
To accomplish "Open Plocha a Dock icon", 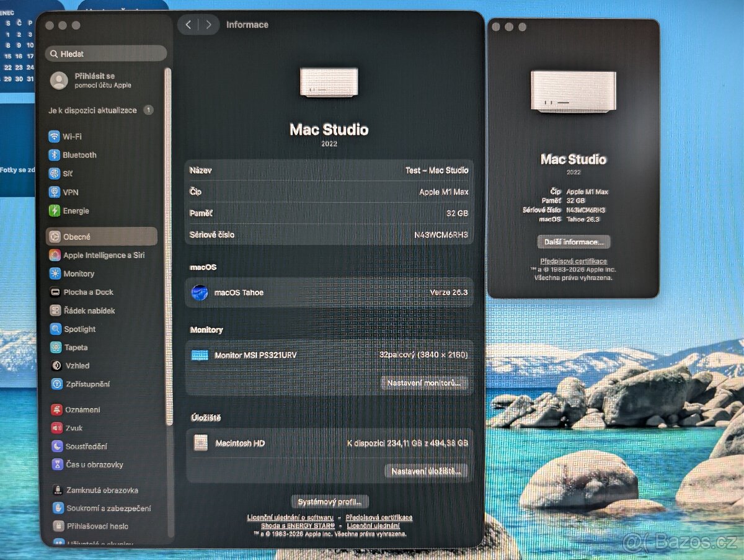I will (56, 292).
